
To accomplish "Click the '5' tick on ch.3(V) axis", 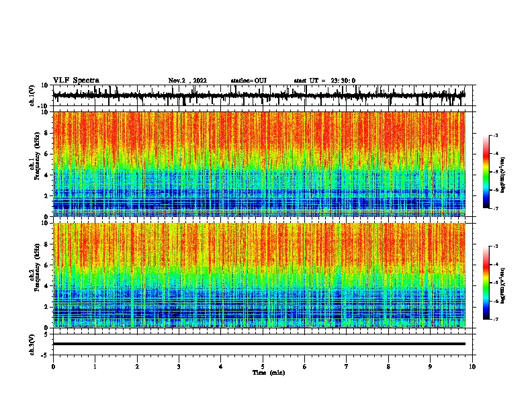I will [x=46, y=334].
